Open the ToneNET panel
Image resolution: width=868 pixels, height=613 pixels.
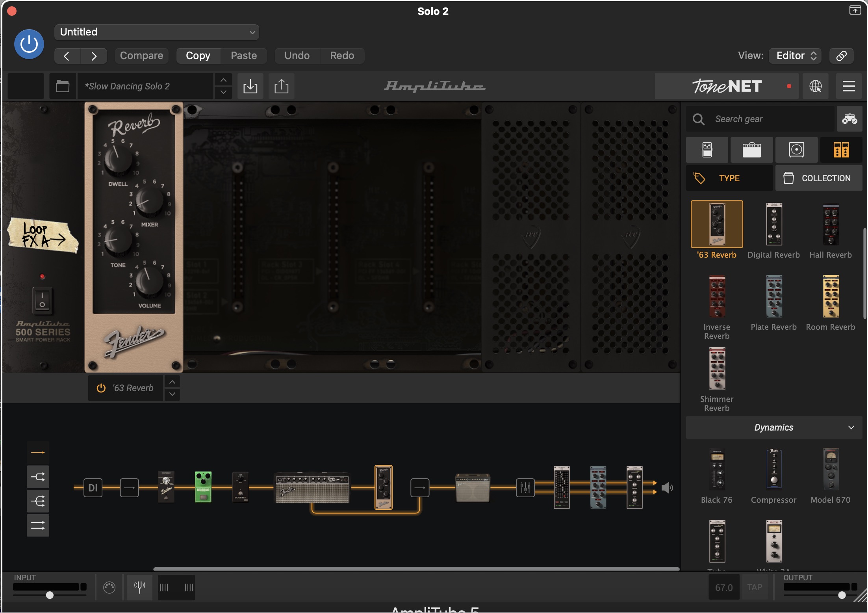point(727,86)
